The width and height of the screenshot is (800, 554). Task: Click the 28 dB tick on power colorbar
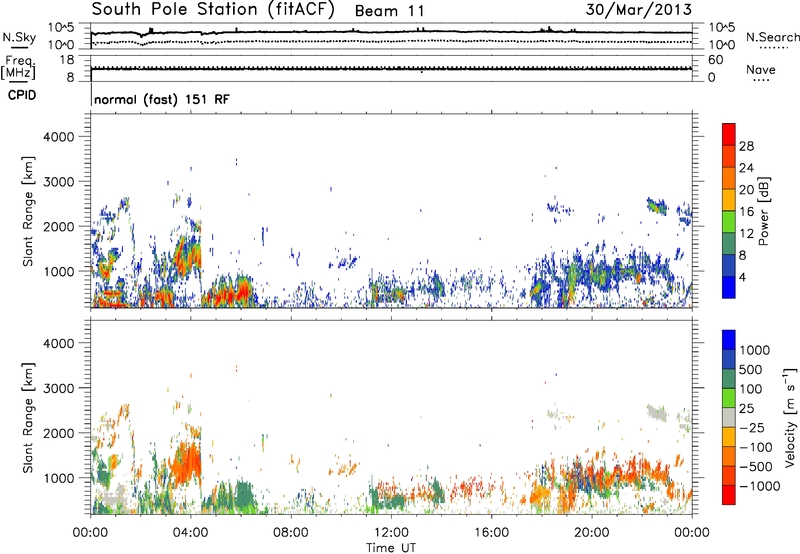[746, 146]
